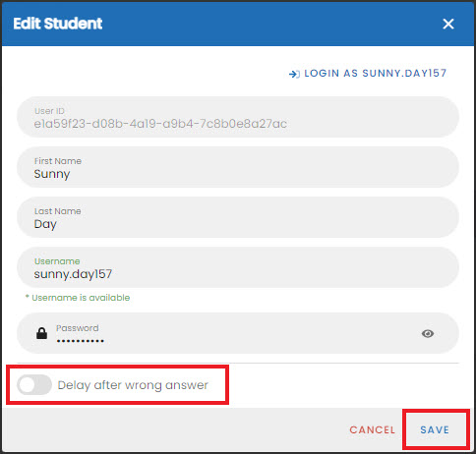Image resolution: width=476 pixels, height=454 pixels.
Task: Click the disabled User ID field value
Action: [160, 124]
